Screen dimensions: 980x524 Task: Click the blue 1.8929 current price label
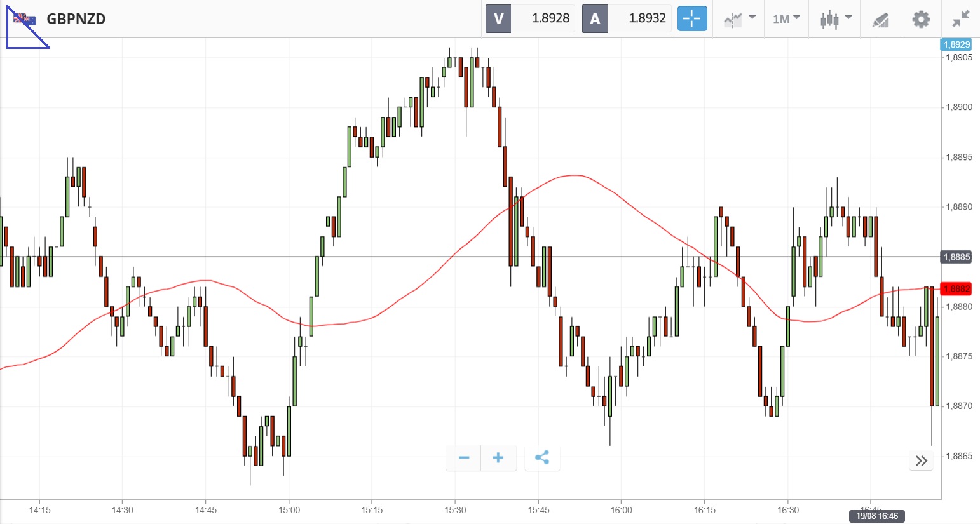click(956, 44)
